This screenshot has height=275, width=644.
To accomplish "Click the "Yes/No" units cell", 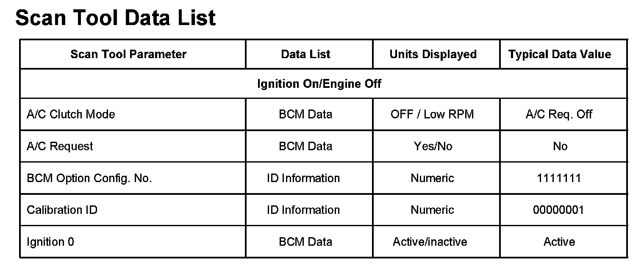I will pyautogui.click(x=433, y=146).
